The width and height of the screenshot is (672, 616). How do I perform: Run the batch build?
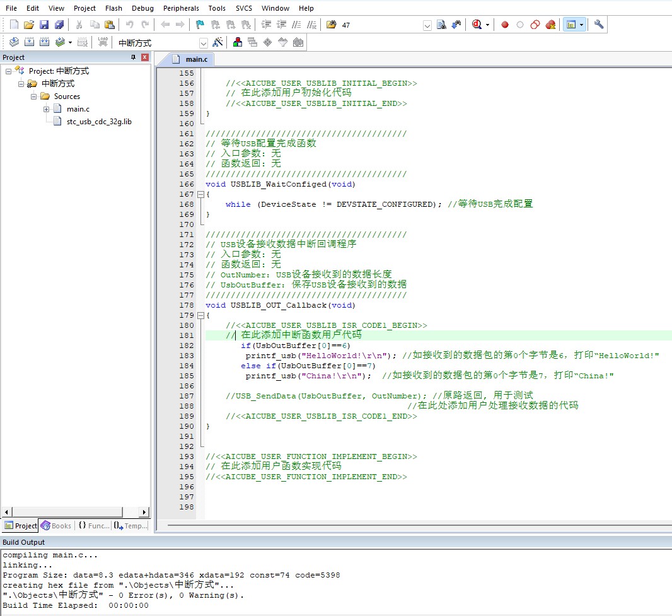point(60,42)
